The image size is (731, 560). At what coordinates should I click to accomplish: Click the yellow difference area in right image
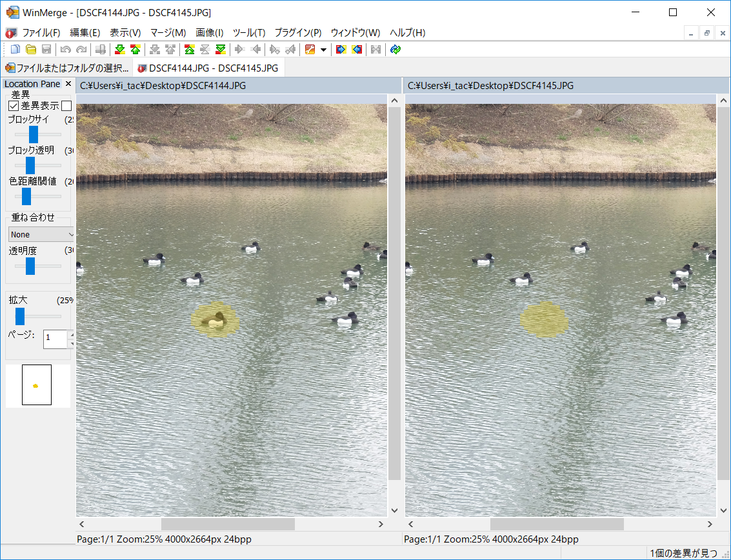(x=544, y=319)
